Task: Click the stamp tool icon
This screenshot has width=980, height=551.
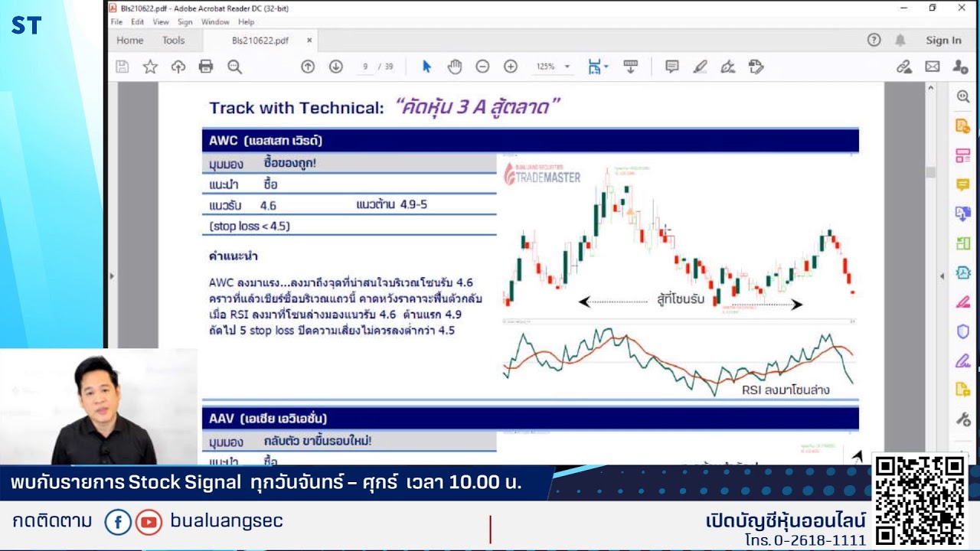Action: click(x=756, y=67)
